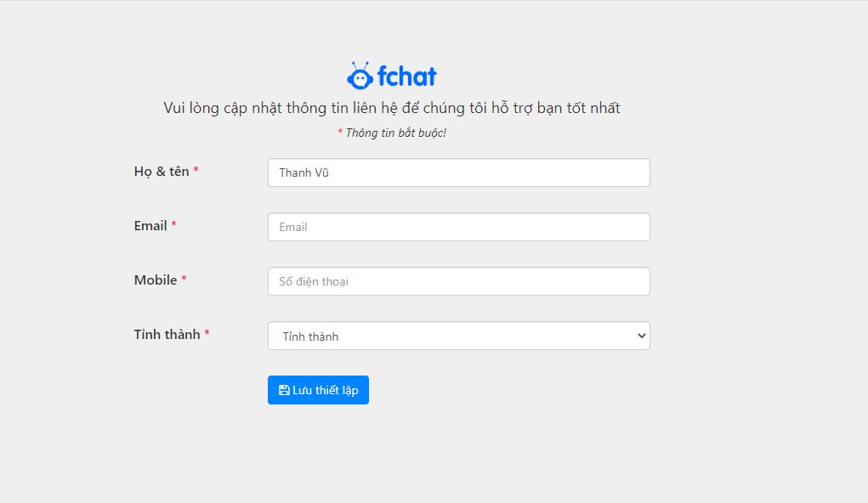
Task: Click asterisk before Thông tin bắt buộc
Action: click(x=340, y=132)
